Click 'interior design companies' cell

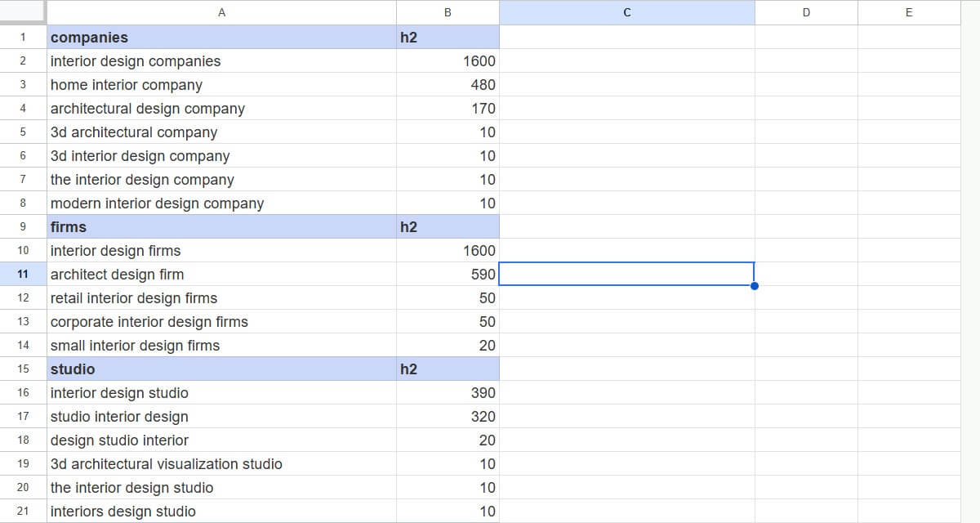[x=221, y=60]
